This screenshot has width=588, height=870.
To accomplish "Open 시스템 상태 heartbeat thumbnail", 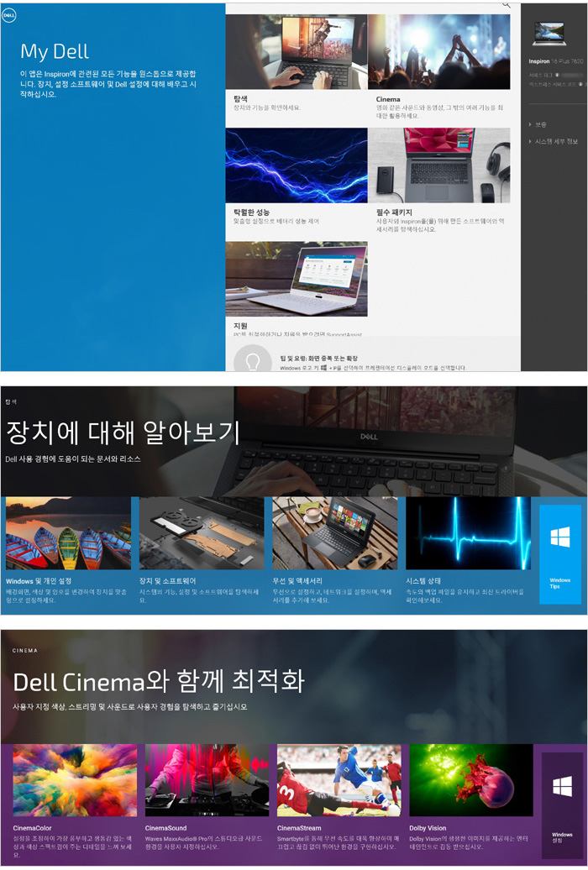I will tap(469, 533).
